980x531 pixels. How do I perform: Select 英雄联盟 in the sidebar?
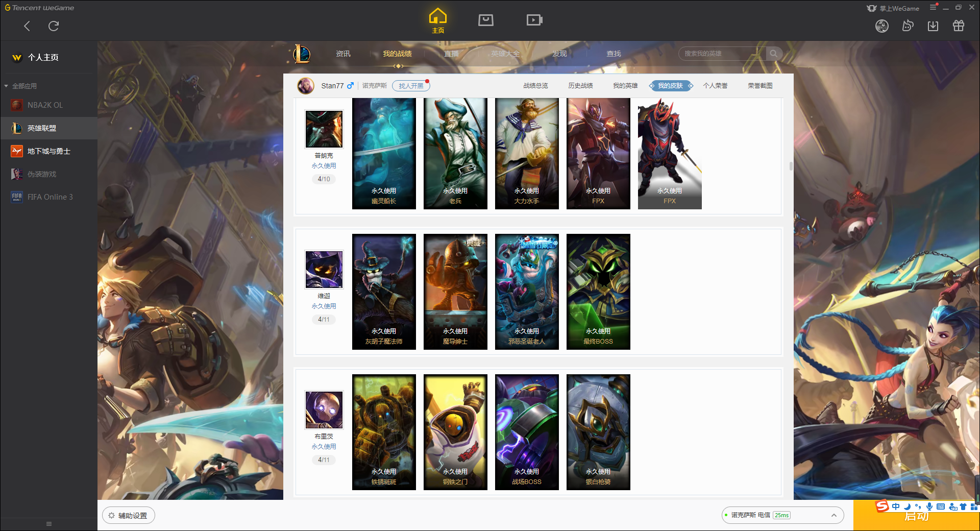click(49, 128)
